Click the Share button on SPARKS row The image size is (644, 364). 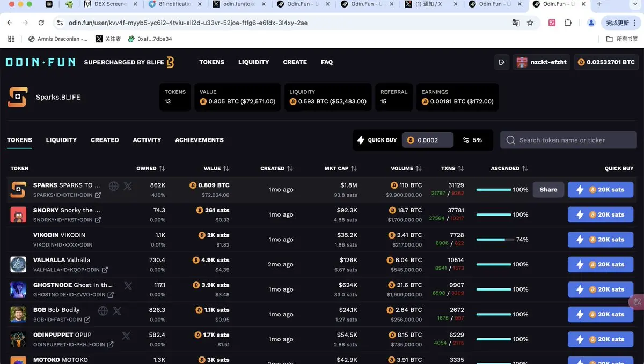[x=548, y=189]
